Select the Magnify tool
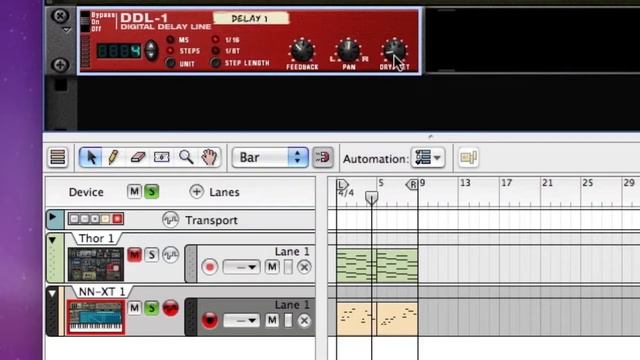Image resolution: width=640 pixels, height=360 pixels. [x=186, y=157]
